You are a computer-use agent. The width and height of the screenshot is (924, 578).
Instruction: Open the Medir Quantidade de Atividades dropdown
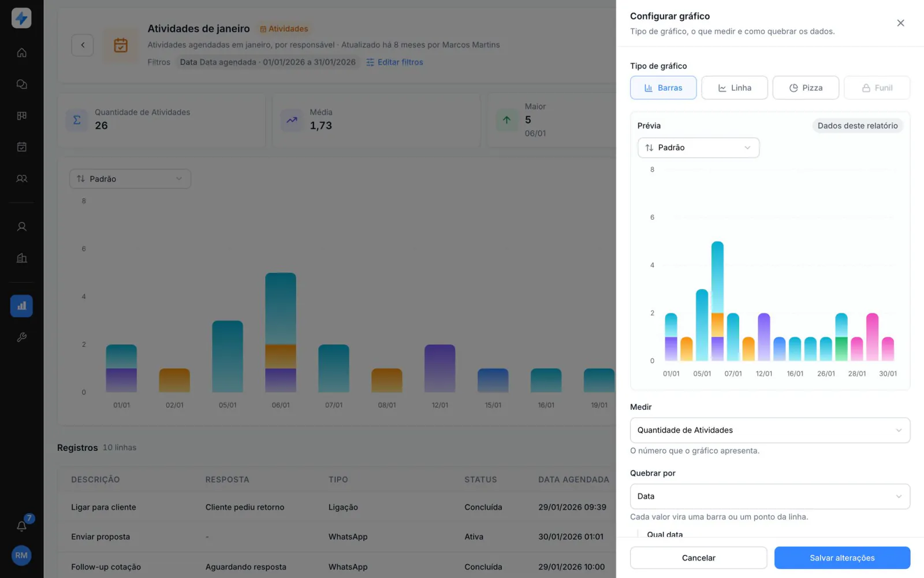770,430
